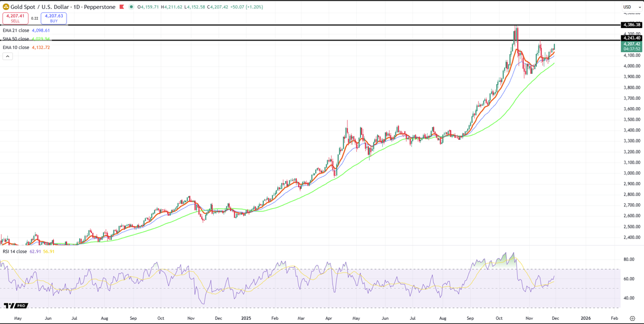
Task: Click the 4,386.38 horizontal line price label
Action: [x=631, y=25]
